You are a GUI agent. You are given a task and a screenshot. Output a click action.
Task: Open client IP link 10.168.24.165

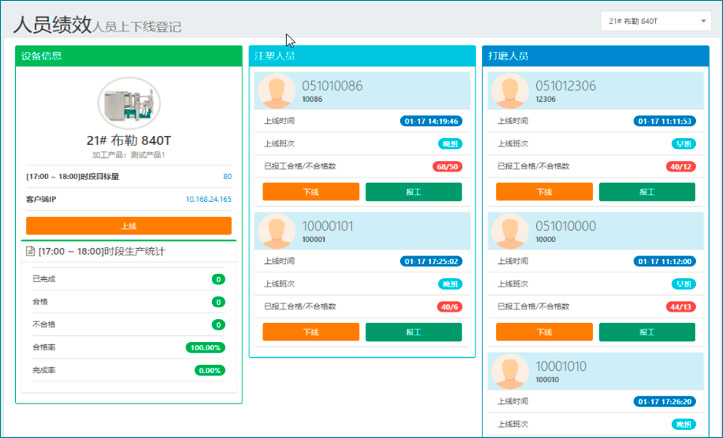click(x=208, y=199)
